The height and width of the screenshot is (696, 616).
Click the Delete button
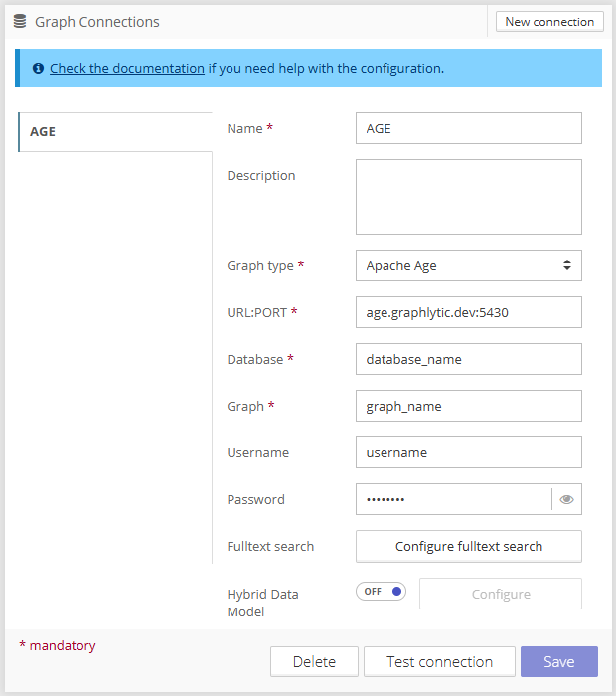tap(313, 661)
